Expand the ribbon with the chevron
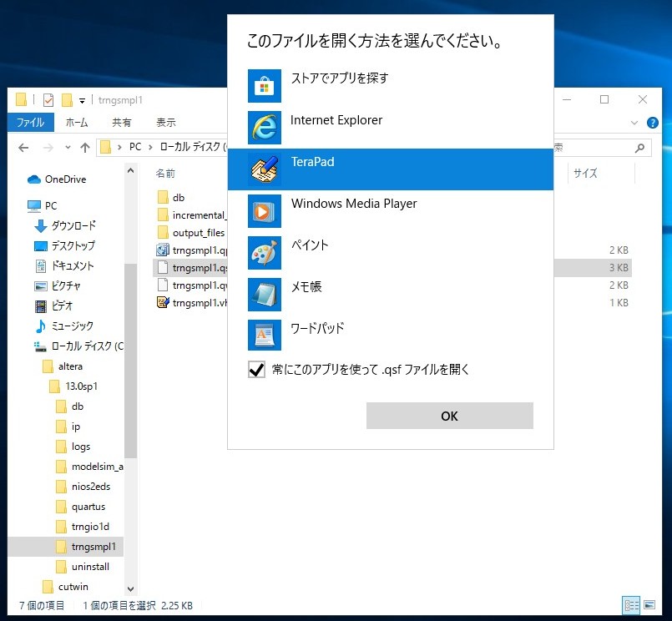Screen dimensions: 672x621 (x=634, y=123)
